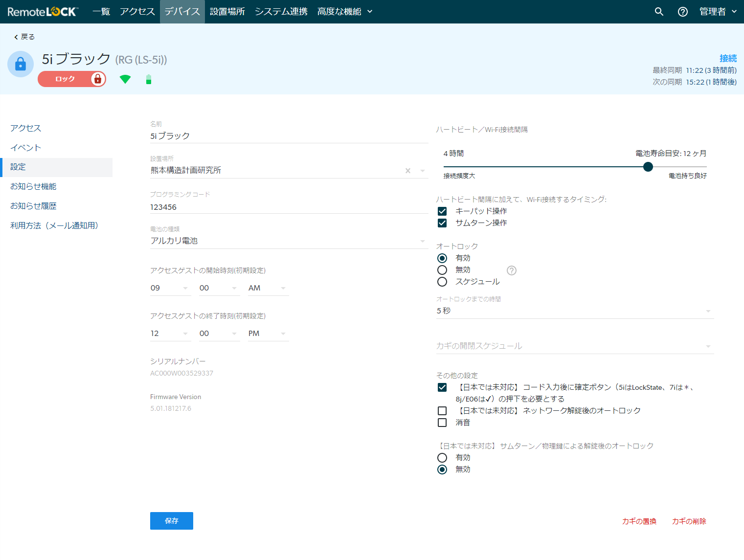The image size is (744, 560).
Task: Uncheck サムターン操作 checkbox
Action: 442,223
